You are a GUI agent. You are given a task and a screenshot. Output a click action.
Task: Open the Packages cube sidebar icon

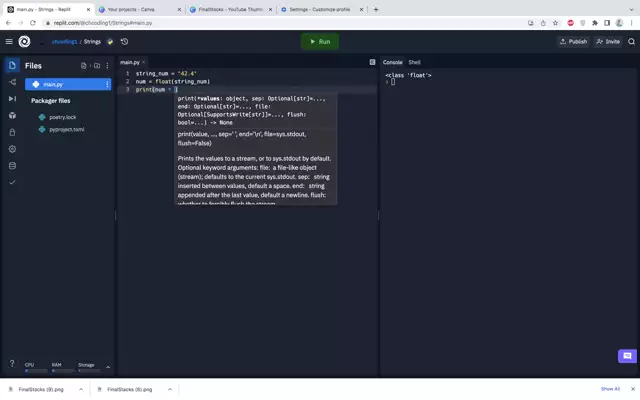pos(12,116)
